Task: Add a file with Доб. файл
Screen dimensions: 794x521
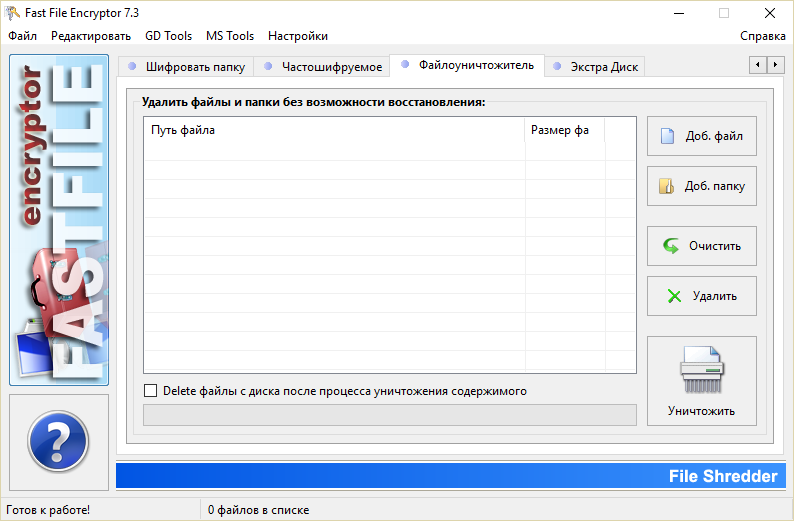Action: [x=702, y=136]
